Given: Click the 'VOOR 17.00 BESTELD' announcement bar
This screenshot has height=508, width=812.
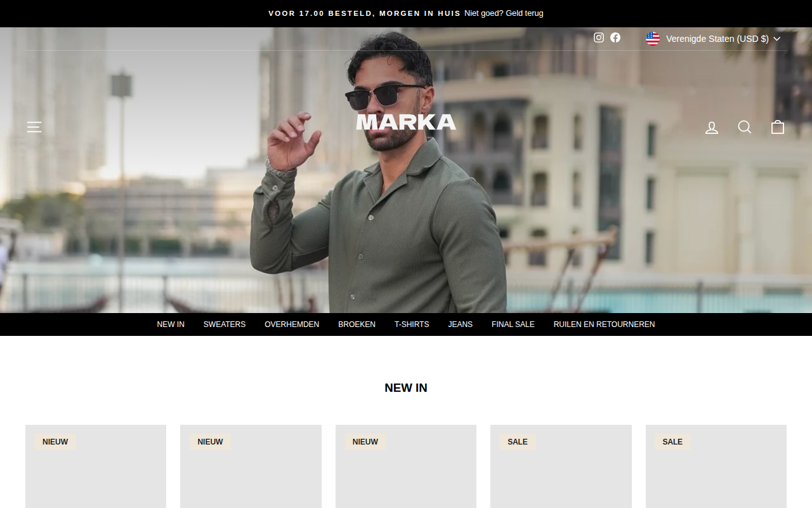Looking at the screenshot, I should point(365,13).
